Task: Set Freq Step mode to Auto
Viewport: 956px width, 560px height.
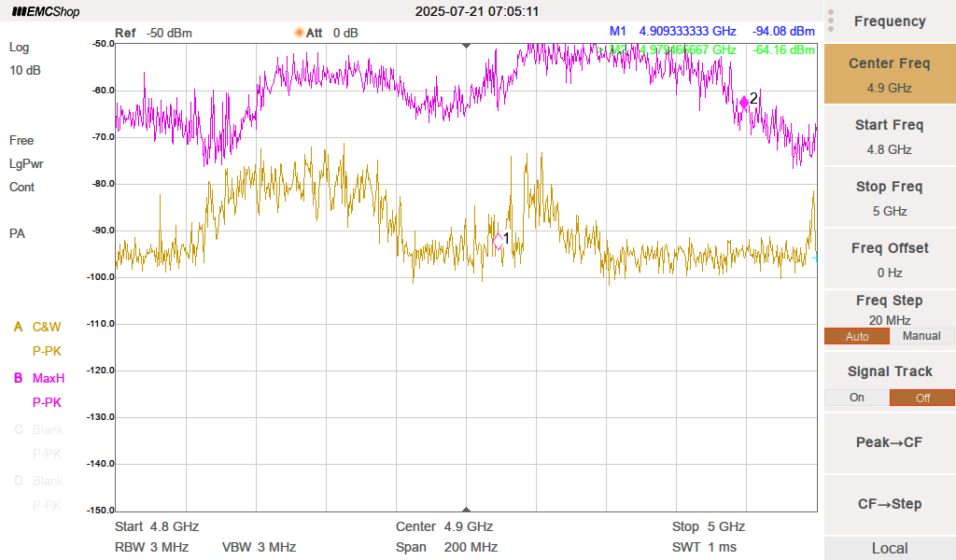Action: 856,336
